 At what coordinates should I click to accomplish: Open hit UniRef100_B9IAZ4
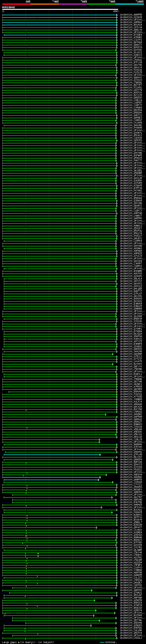pyautogui.click(x=131, y=25)
